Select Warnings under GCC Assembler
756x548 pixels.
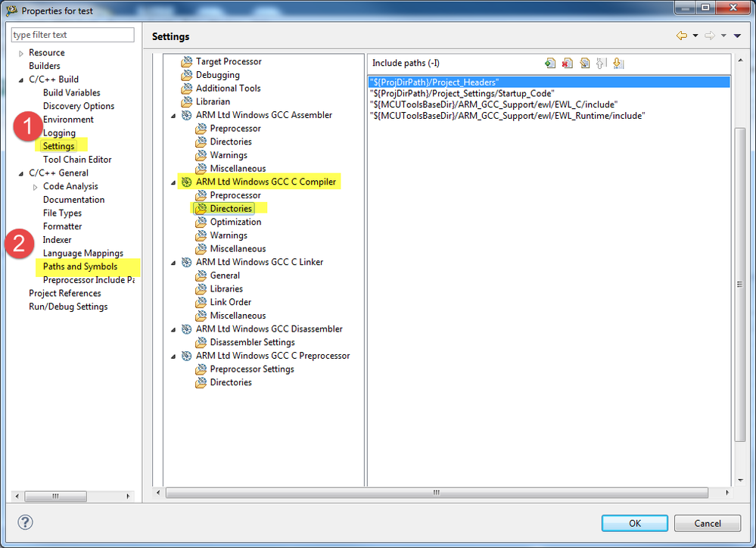click(229, 155)
